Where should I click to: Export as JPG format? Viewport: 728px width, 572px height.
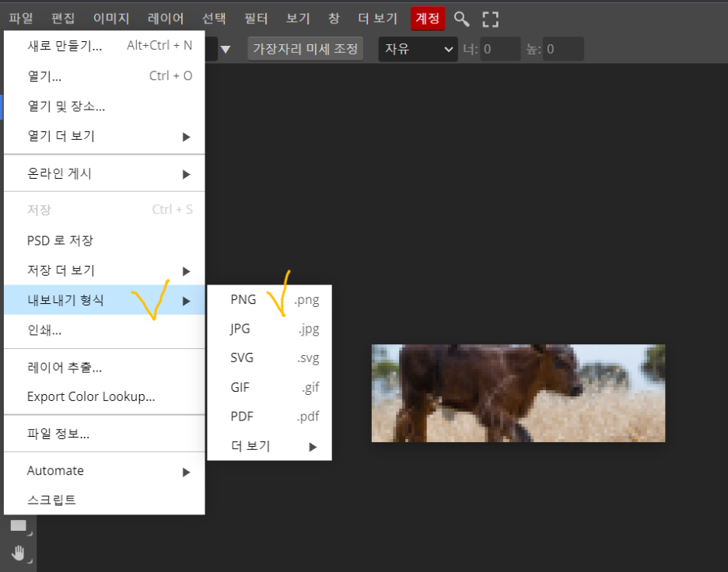[x=269, y=329]
